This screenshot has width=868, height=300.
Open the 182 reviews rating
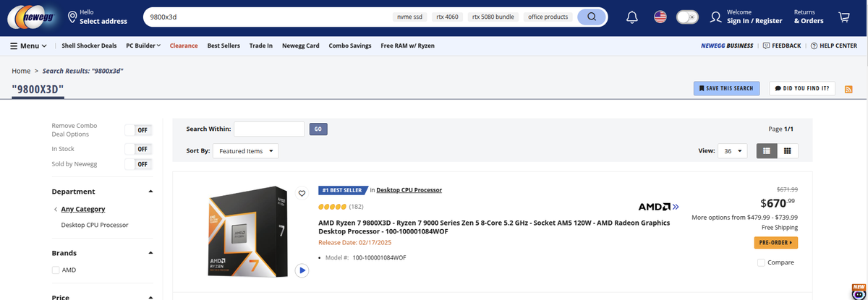point(341,207)
